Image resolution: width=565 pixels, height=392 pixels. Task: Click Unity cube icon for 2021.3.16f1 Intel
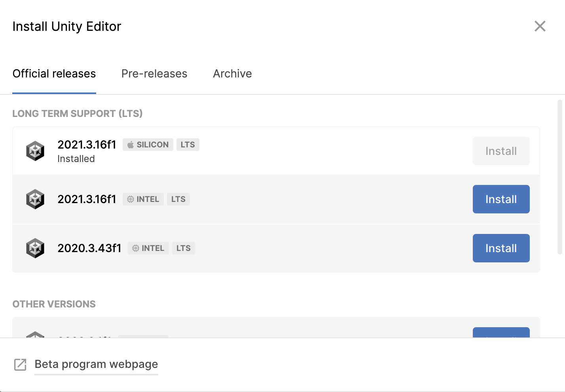(x=35, y=199)
